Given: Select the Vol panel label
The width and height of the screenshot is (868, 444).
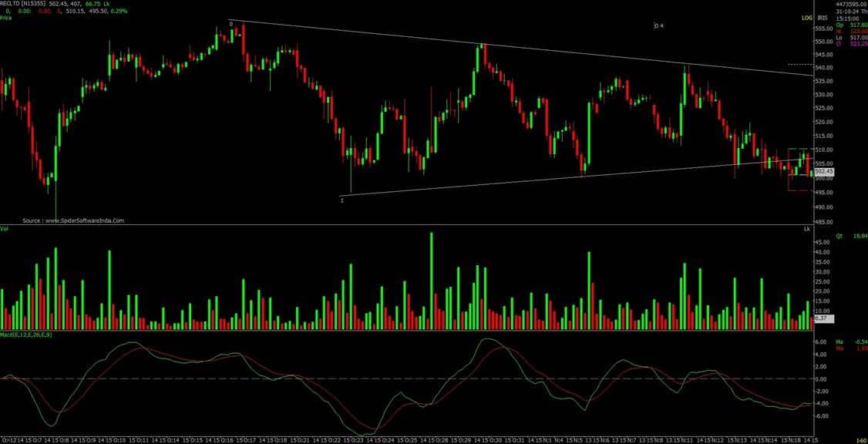Looking at the screenshot, I should (x=5, y=230).
